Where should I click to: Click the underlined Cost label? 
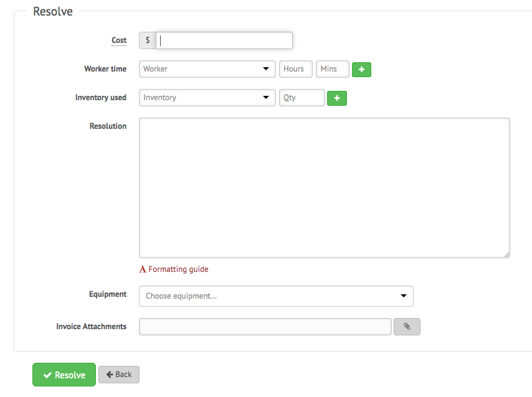pos(119,40)
